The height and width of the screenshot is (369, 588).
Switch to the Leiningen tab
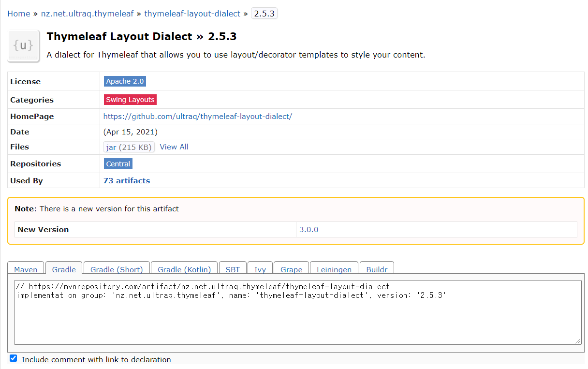334,269
